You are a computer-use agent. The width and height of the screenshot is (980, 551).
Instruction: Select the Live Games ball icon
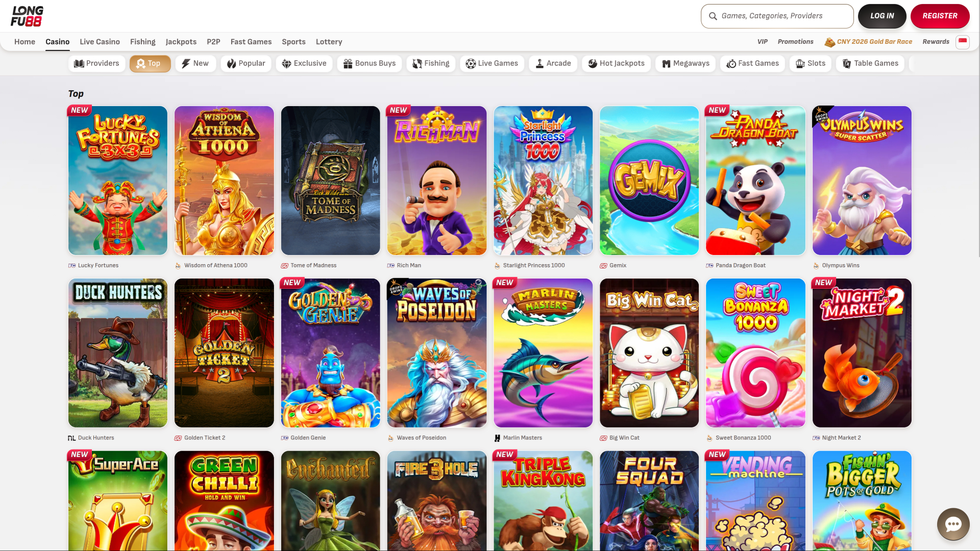[471, 63]
